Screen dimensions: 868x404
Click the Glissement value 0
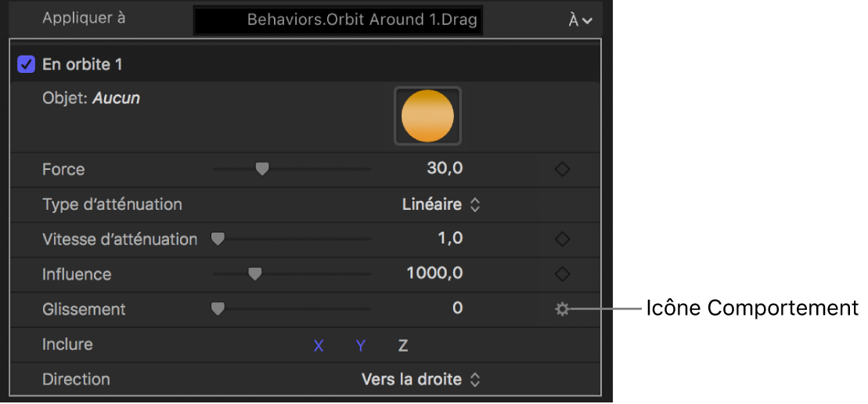coord(457,308)
